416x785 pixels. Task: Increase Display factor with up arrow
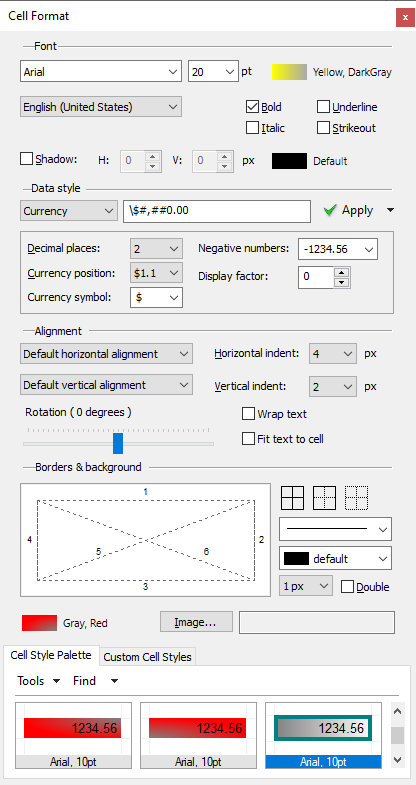tap(341, 272)
